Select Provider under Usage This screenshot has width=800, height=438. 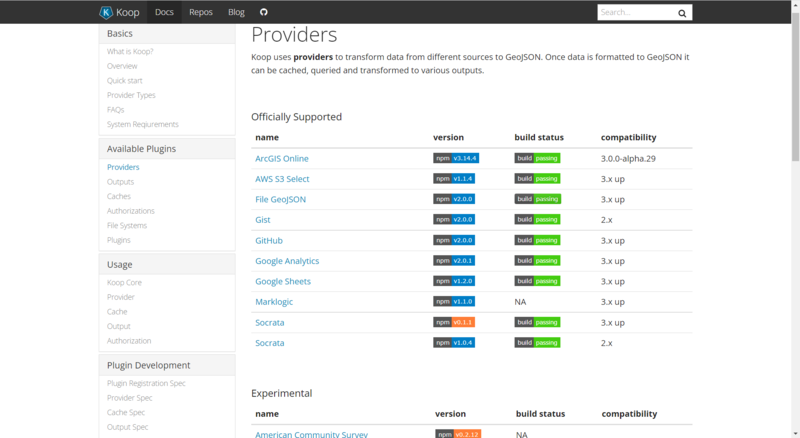click(x=121, y=297)
